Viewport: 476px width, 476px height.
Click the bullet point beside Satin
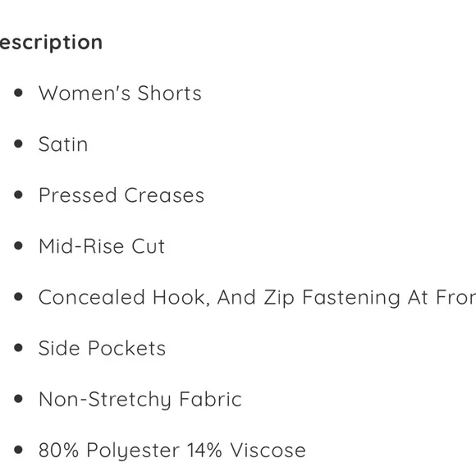(19, 144)
